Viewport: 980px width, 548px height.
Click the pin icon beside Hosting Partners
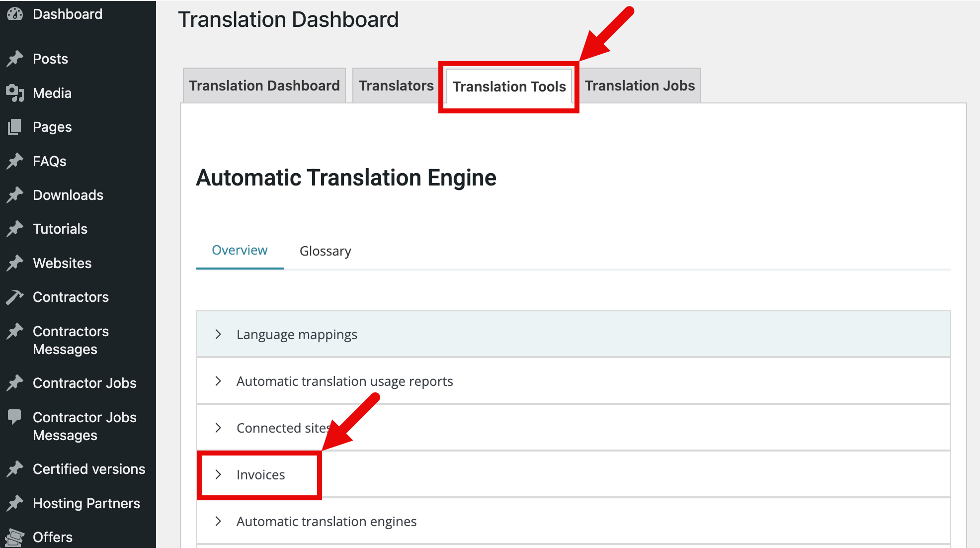[x=15, y=503]
